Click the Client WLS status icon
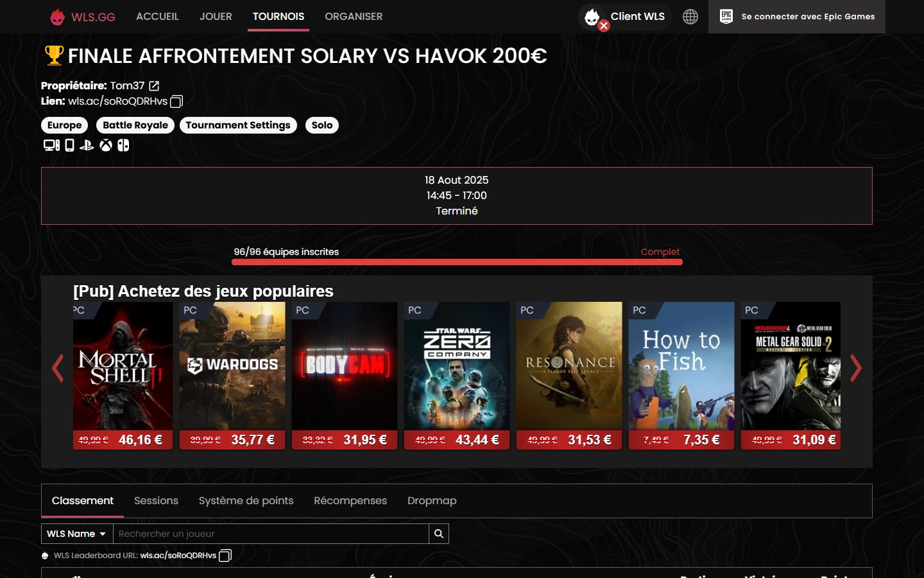The height and width of the screenshot is (578, 924). (x=594, y=18)
